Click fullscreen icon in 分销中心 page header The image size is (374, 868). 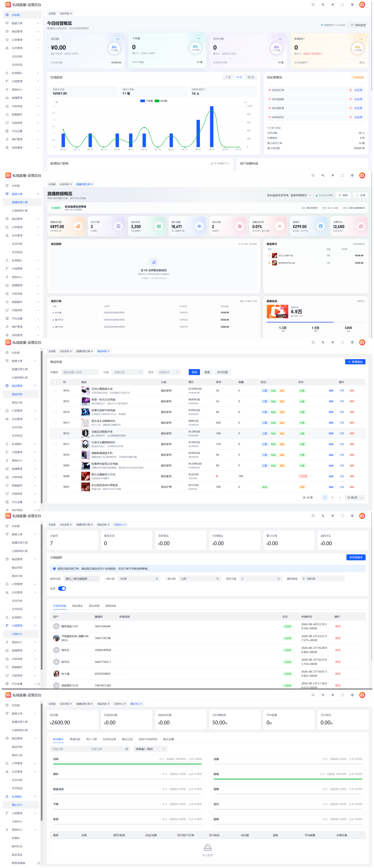[342, 516]
